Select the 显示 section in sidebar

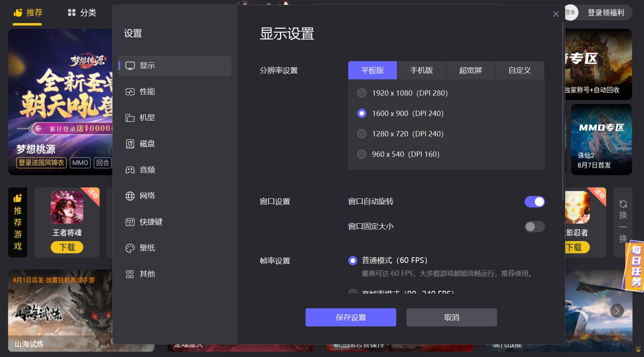[x=147, y=65]
